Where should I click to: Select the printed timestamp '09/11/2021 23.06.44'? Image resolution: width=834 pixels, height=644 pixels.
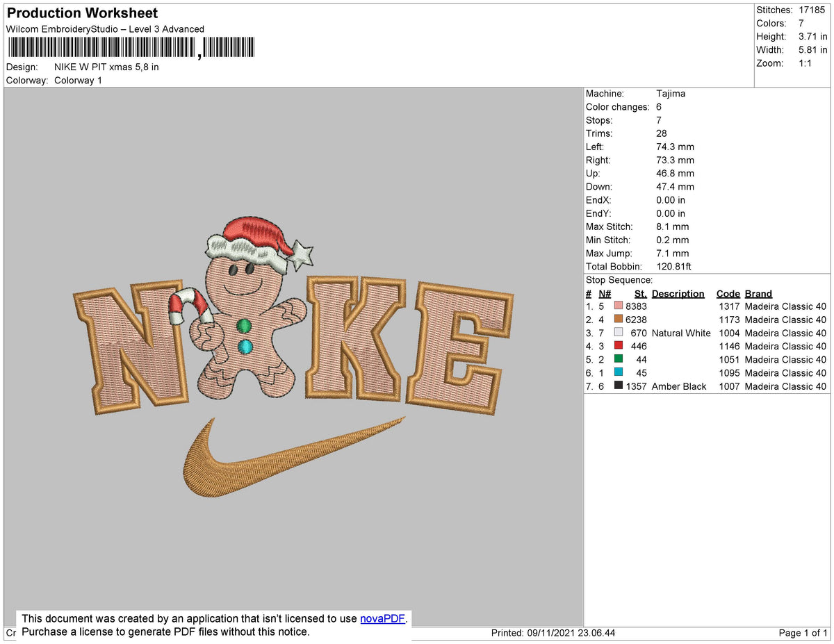[571, 634]
